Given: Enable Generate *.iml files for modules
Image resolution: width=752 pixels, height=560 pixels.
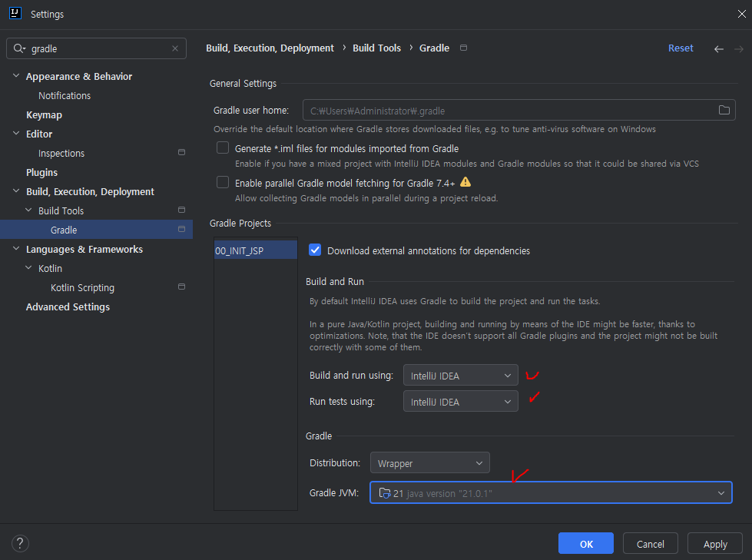Looking at the screenshot, I should tap(223, 147).
